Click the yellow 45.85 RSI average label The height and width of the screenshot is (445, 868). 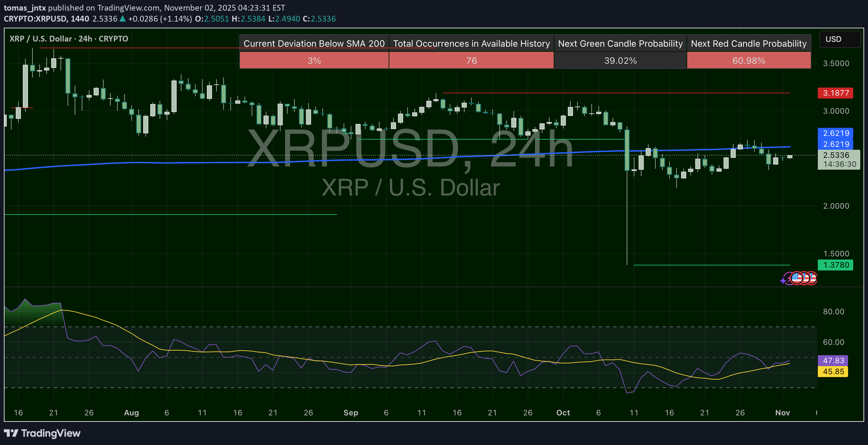point(833,372)
